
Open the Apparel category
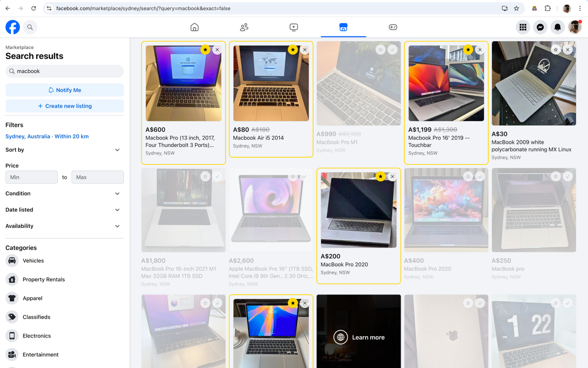[x=65, y=298]
